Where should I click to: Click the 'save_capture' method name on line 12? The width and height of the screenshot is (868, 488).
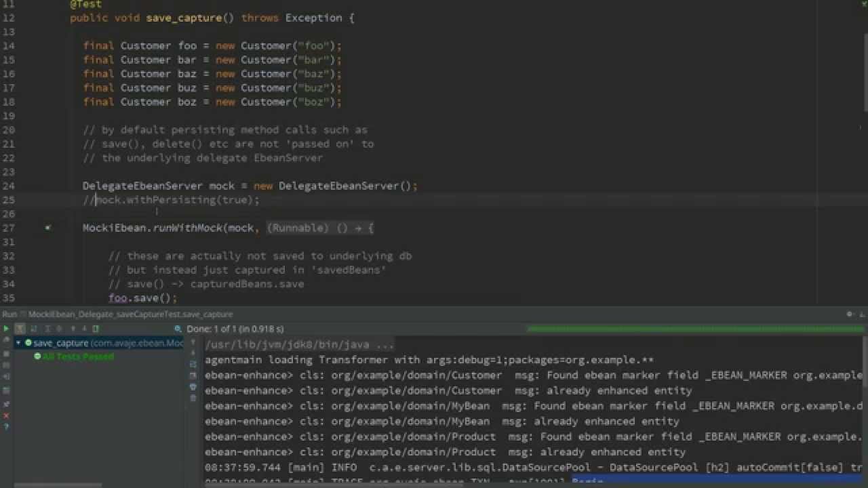point(184,18)
